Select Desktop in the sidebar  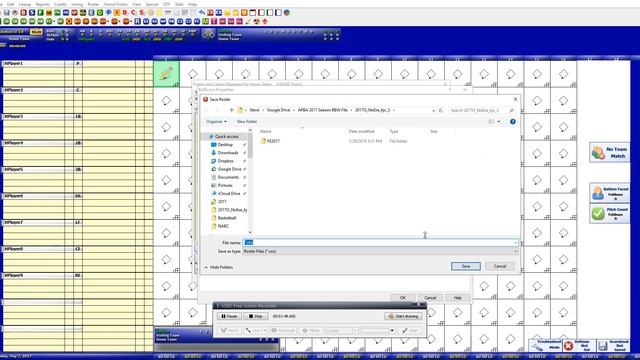point(225,145)
